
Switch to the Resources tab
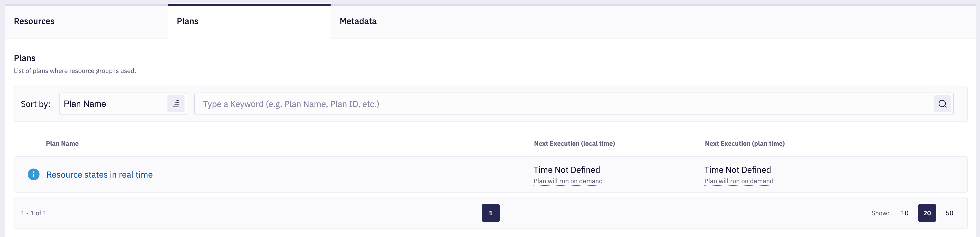pyautogui.click(x=34, y=21)
